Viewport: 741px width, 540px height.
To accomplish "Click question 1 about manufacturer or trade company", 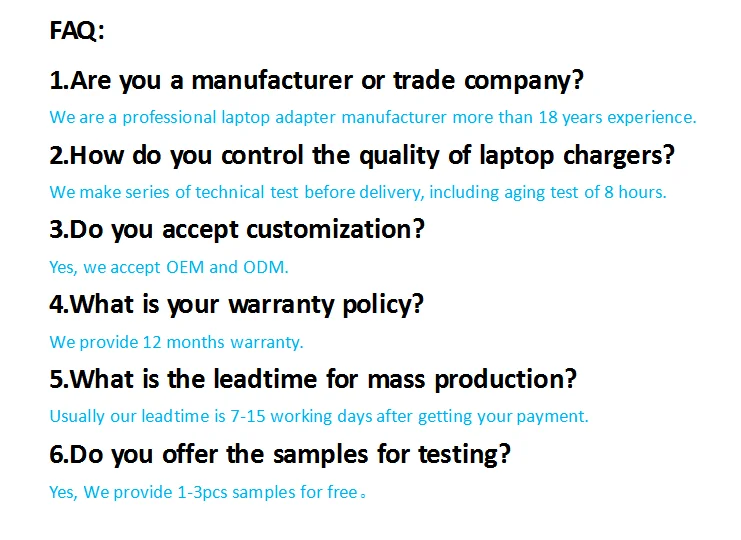I will tap(317, 80).
